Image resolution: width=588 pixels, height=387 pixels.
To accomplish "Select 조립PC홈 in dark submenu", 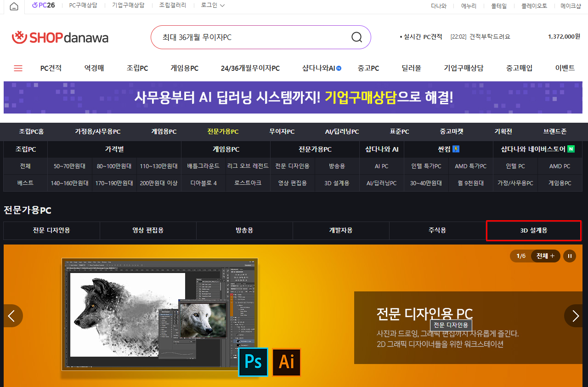I will (x=31, y=131).
